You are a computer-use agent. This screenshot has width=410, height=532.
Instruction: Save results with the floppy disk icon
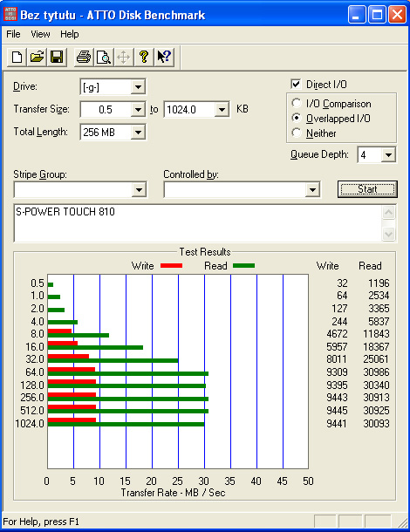[57, 57]
